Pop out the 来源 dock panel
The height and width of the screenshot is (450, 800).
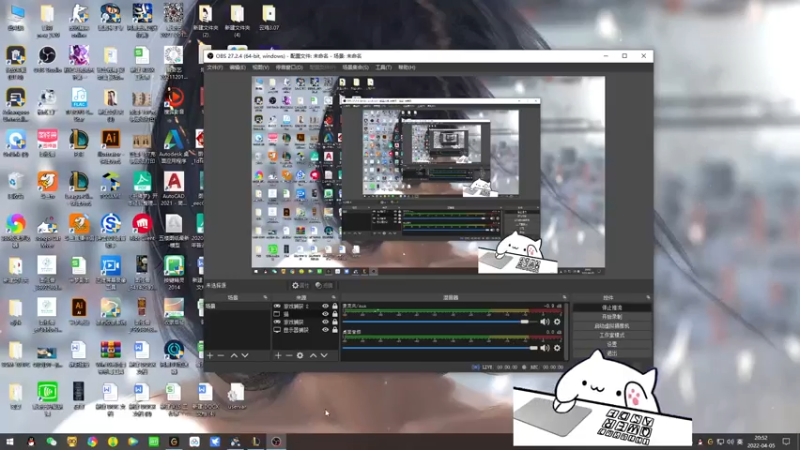tap(334, 297)
